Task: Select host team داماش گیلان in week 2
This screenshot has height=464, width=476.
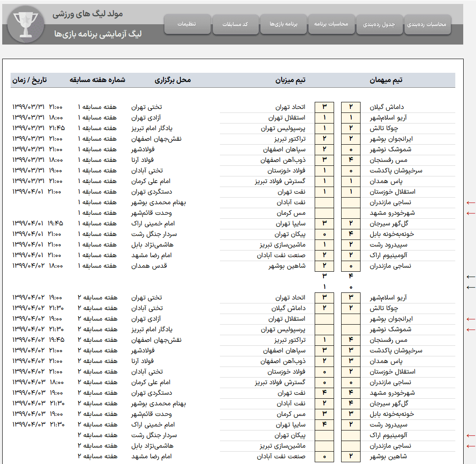Action: 288,308
